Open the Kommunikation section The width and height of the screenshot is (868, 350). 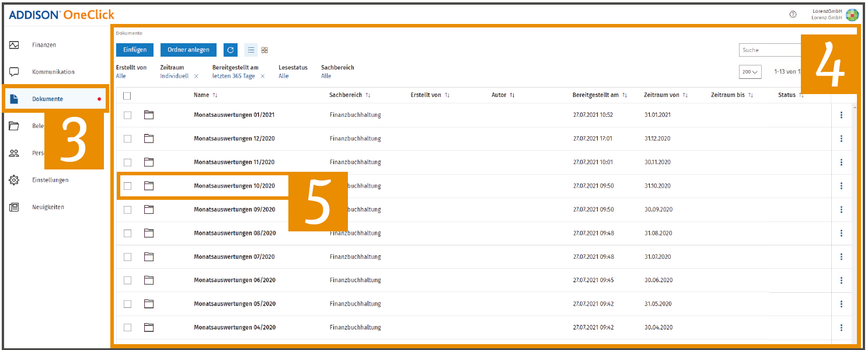53,72
